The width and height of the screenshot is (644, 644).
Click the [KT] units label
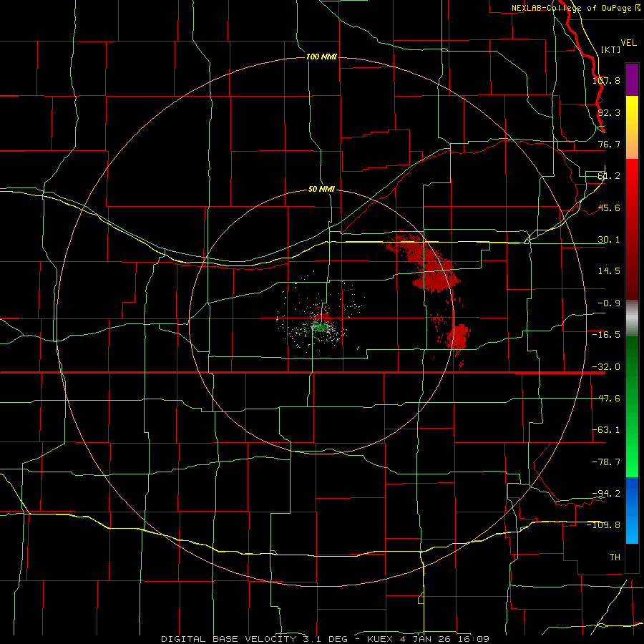point(611,49)
